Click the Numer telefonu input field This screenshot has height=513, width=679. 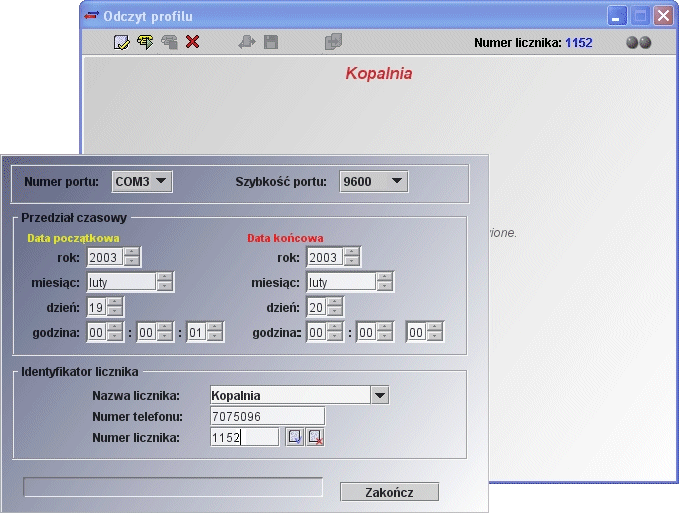coord(267,416)
